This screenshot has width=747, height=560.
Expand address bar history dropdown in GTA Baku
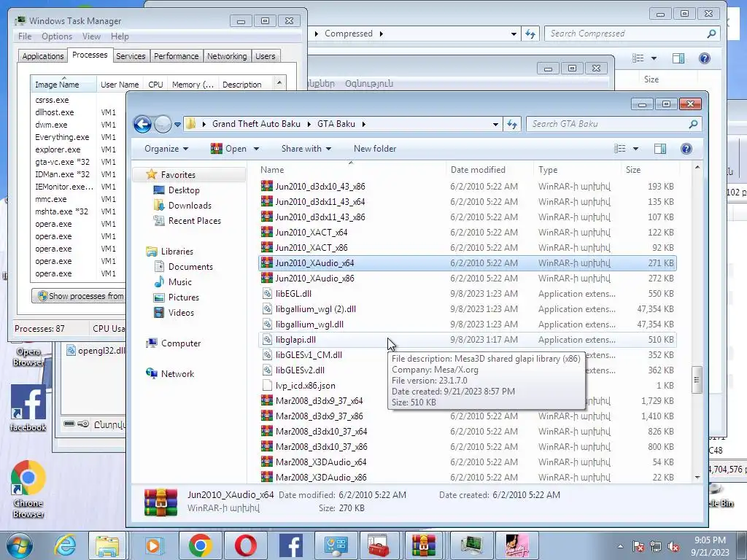[495, 124]
